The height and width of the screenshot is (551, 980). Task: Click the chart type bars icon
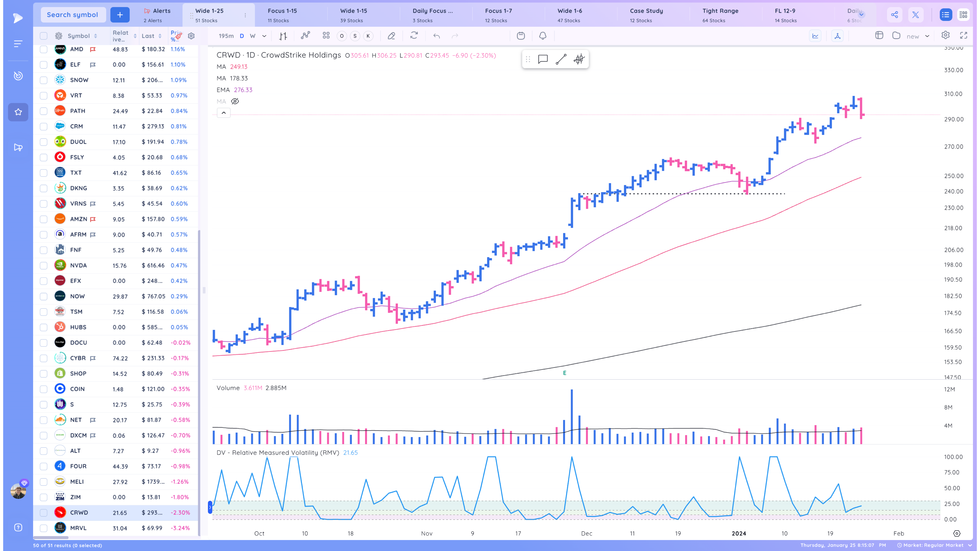283,36
